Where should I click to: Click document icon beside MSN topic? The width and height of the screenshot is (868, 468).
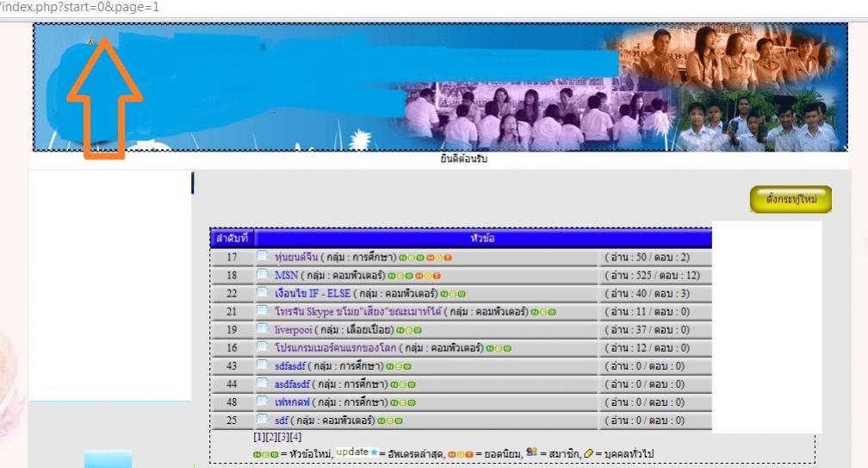pos(263,275)
